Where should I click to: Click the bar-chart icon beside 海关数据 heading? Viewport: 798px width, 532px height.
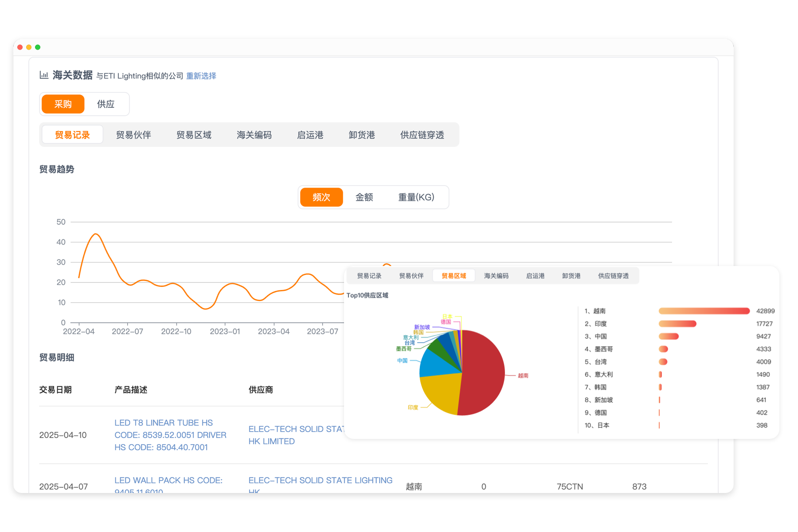[x=44, y=75]
